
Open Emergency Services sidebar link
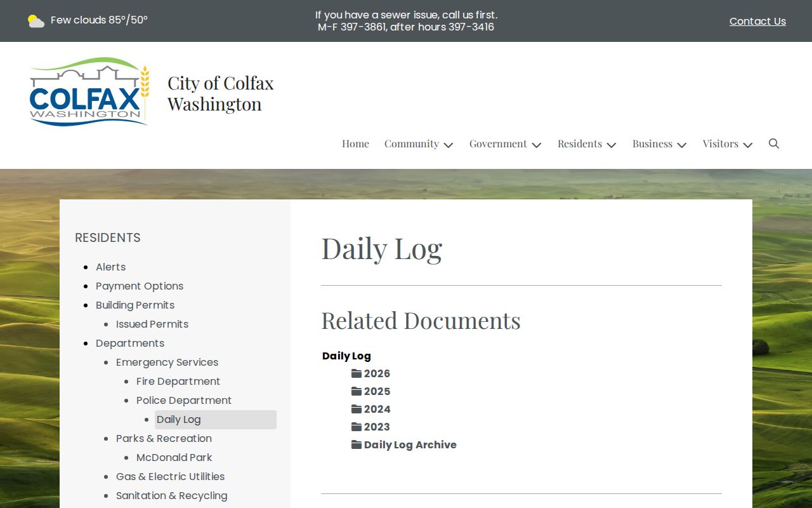tap(167, 362)
